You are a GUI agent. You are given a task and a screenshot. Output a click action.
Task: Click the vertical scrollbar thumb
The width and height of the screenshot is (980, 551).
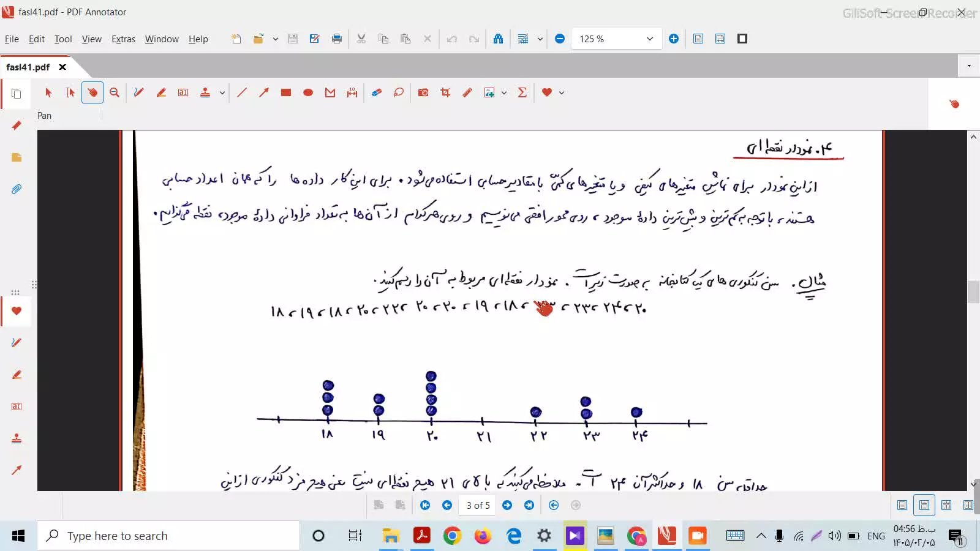pos(973,292)
